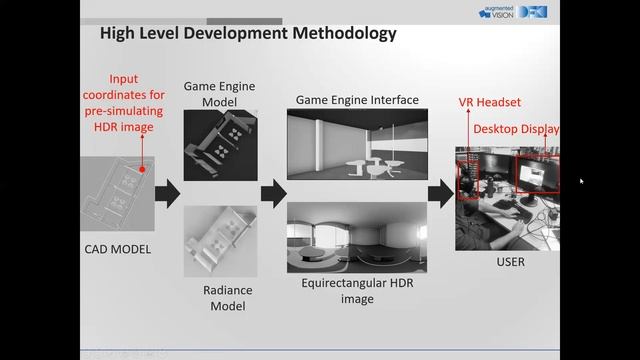Click the 'Radiance Model' caption
This screenshot has width=640, height=360.
[228, 298]
